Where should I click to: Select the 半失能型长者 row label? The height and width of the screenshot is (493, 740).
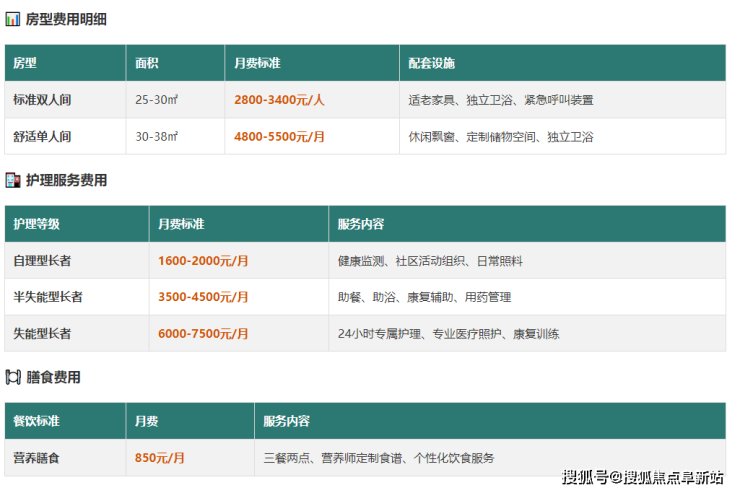(x=48, y=297)
